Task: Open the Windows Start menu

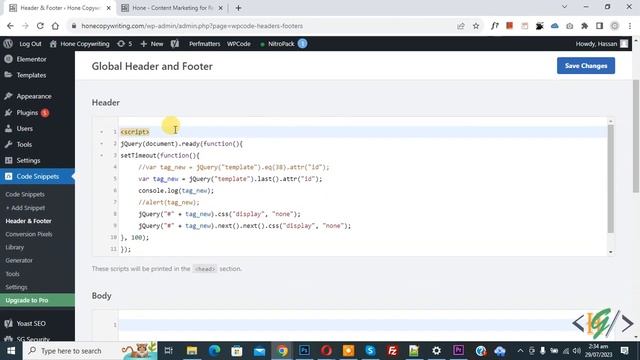Action: [x=11, y=351]
